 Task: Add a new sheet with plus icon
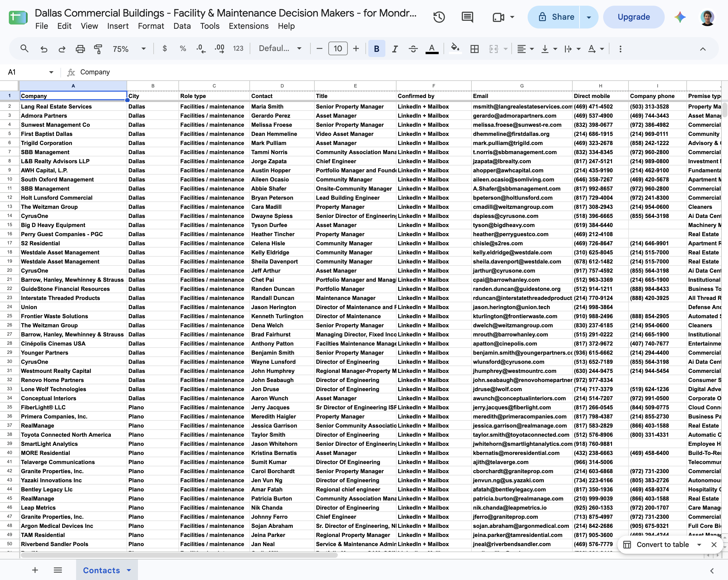pos(35,570)
